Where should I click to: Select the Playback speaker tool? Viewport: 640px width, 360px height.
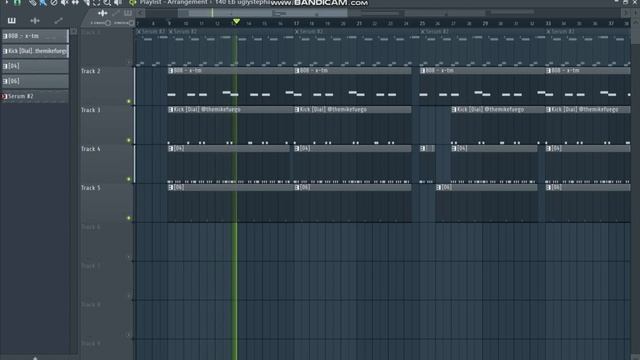coord(118,2)
